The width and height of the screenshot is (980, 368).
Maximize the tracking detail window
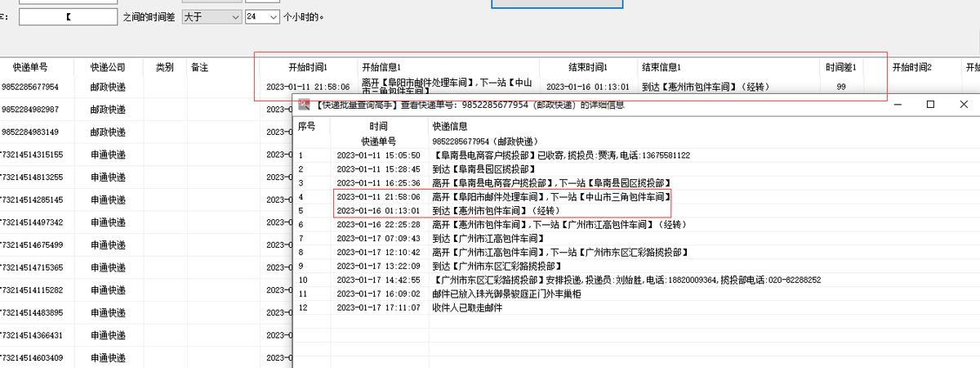point(929,104)
